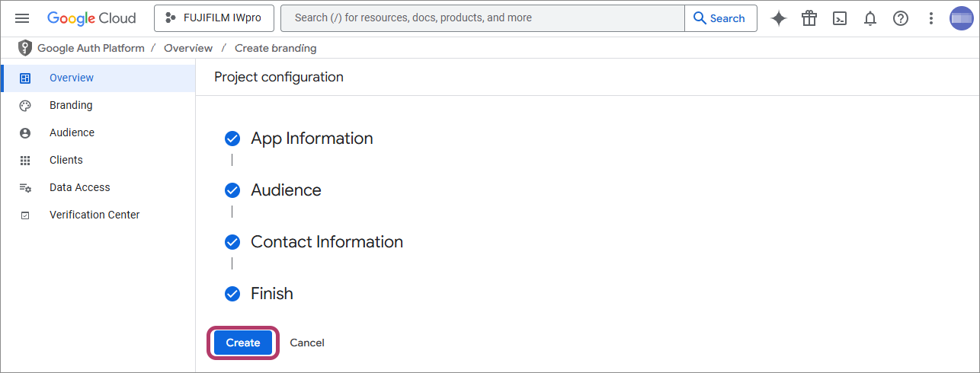
Task: Open Clients in the sidebar
Action: 66,160
